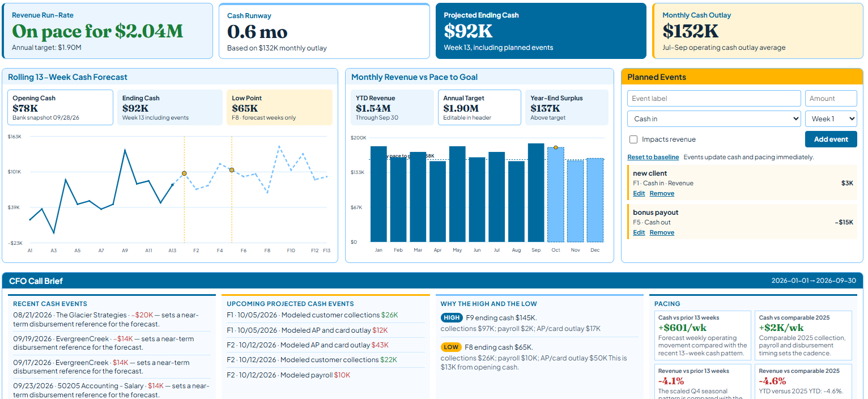Click the 'RECENT CASH EVENTS' section title
868x399 pixels.
click(x=50, y=304)
